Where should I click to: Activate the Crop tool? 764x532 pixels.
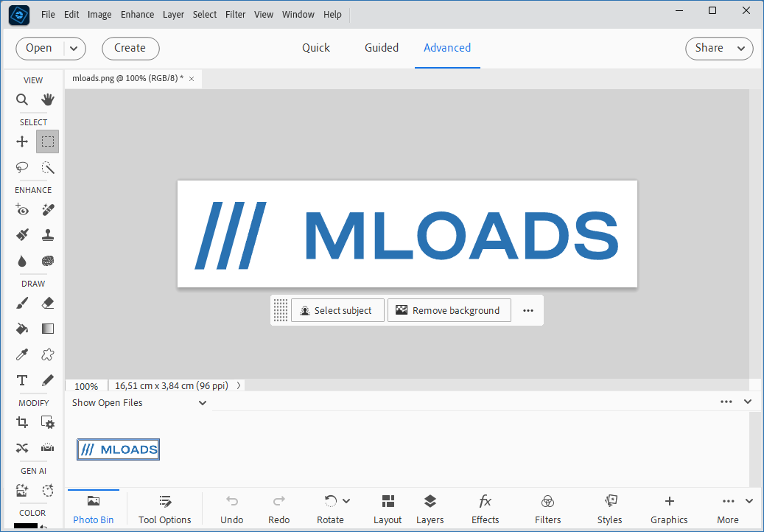pos(22,422)
